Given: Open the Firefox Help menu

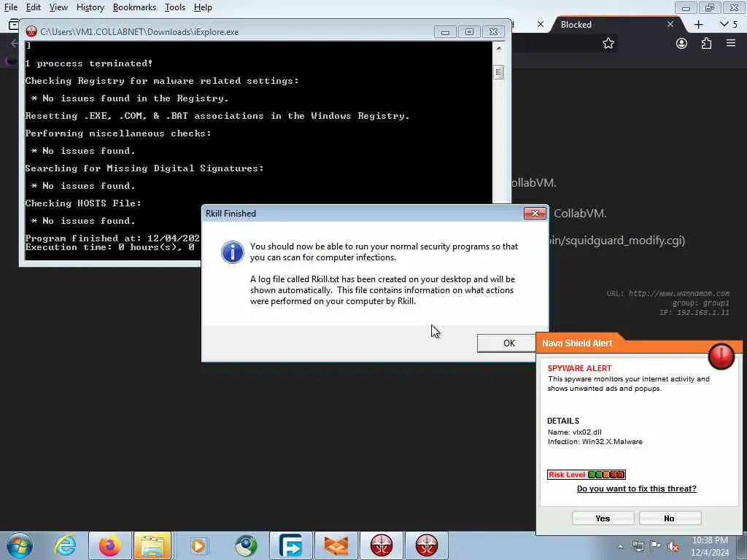Looking at the screenshot, I should (x=203, y=7).
